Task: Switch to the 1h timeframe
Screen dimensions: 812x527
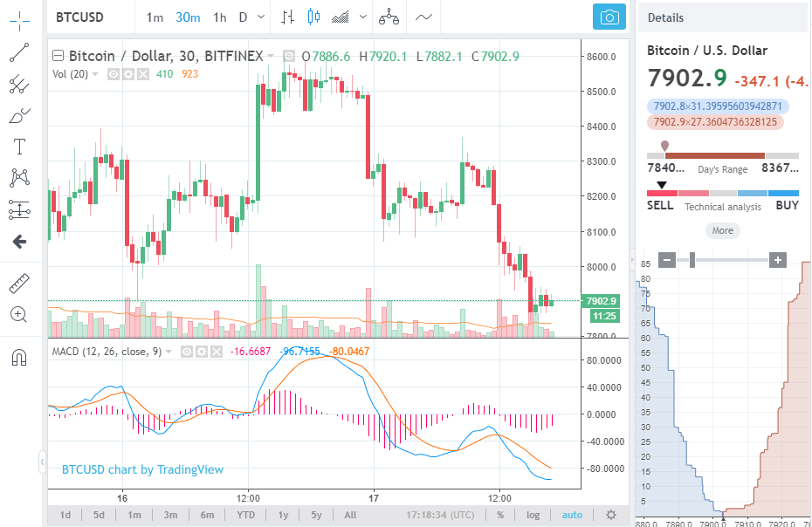Action: tap(220, 17)
